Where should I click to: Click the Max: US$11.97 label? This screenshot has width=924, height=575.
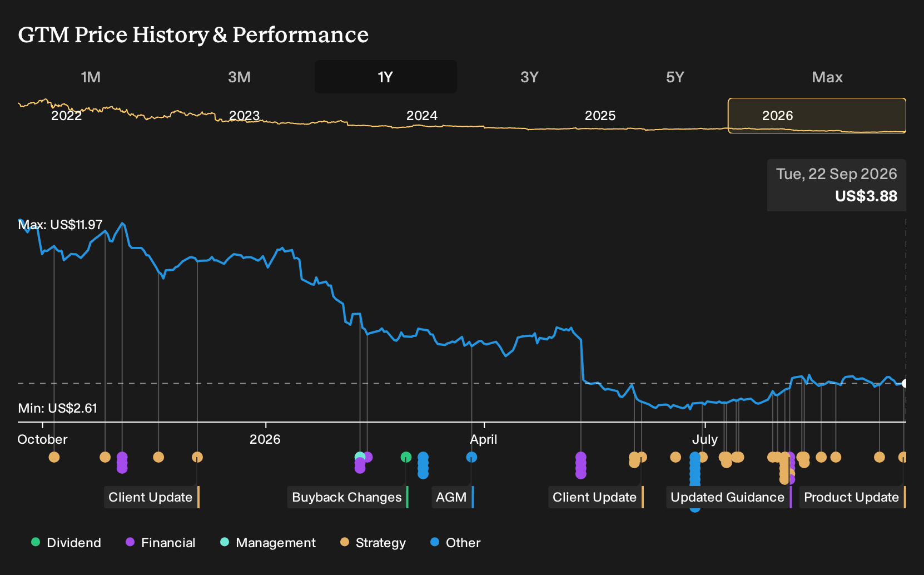(60, 225)
